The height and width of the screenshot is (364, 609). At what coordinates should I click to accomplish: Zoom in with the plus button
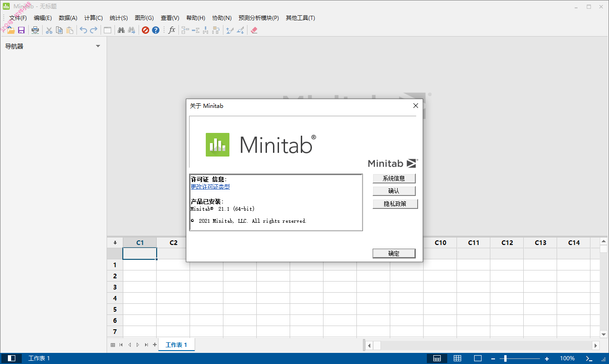[x=547, y=358]
